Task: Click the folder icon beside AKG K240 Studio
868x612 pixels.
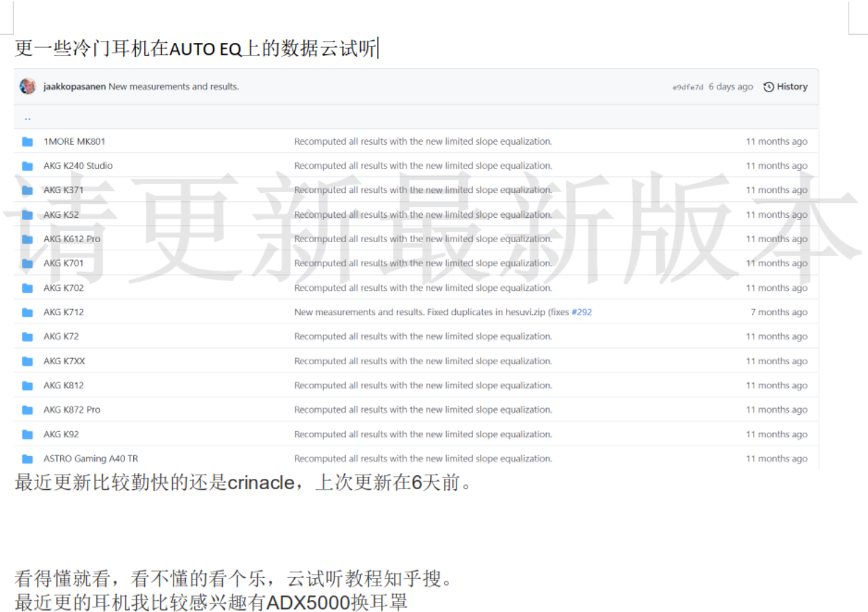Action: point(27,166)
